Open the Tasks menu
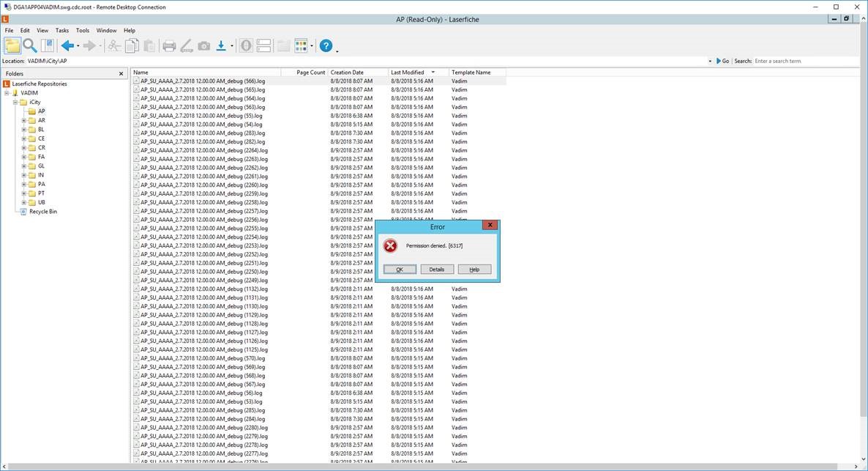Viewport: 868px width, 471px height. point(62,31)
